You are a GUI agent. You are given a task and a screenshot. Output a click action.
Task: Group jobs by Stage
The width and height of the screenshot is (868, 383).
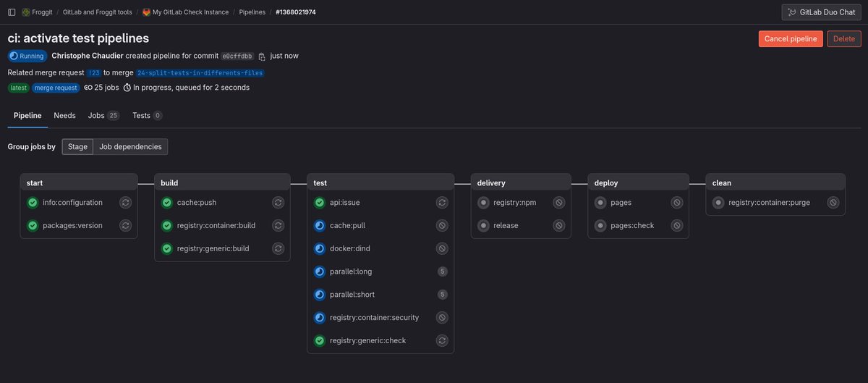[x=77, y=147]
